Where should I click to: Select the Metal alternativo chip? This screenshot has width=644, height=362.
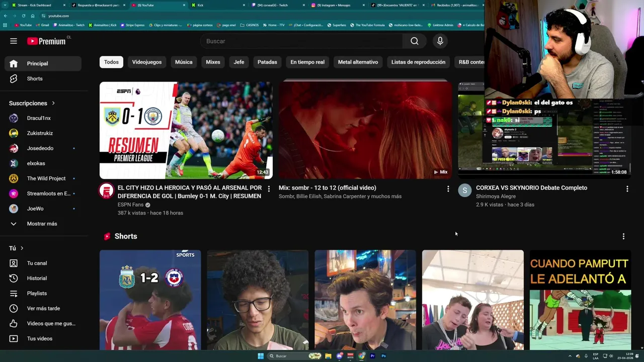click(358, 62)
